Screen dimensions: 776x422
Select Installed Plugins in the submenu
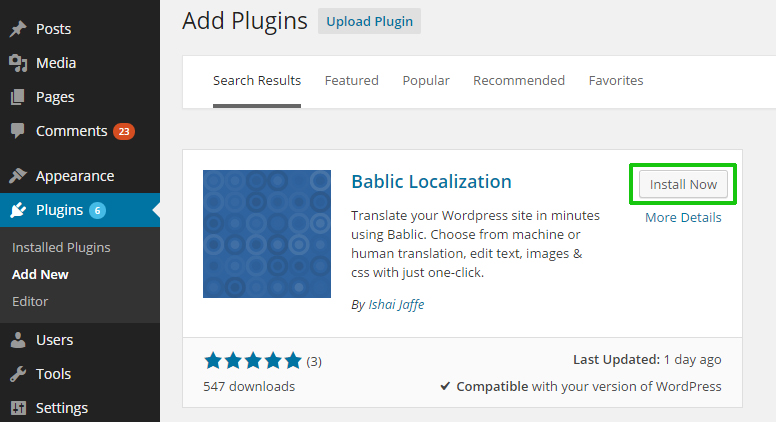(61, 247)
